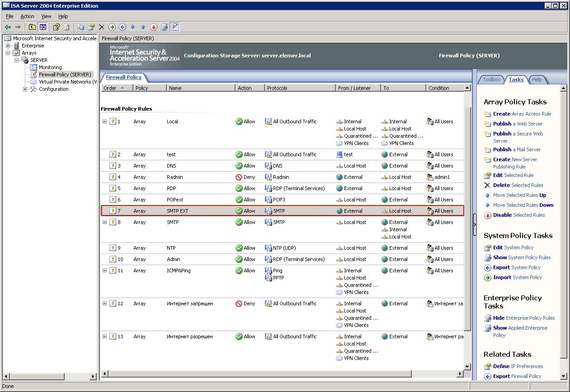Screen dimensions: 570x392
Task: Click the icon beside Edit System Policy task
Action: click(487, 247)
